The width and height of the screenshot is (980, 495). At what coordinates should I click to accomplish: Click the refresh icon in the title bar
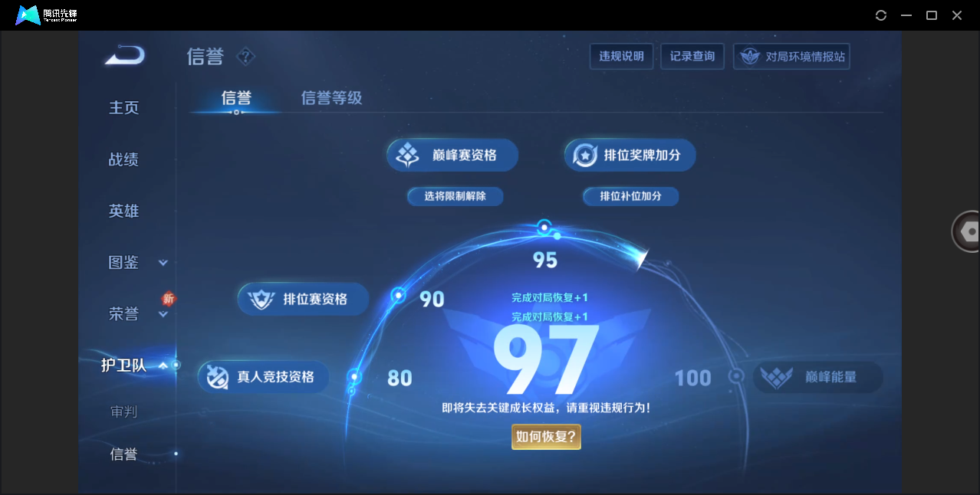[x=881, y=15]
